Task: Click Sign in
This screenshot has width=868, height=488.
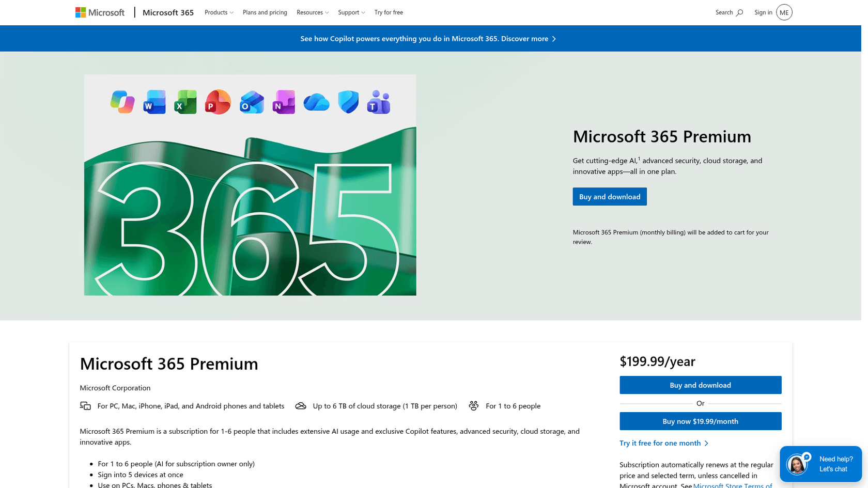Action: click(x=763, y=12)
